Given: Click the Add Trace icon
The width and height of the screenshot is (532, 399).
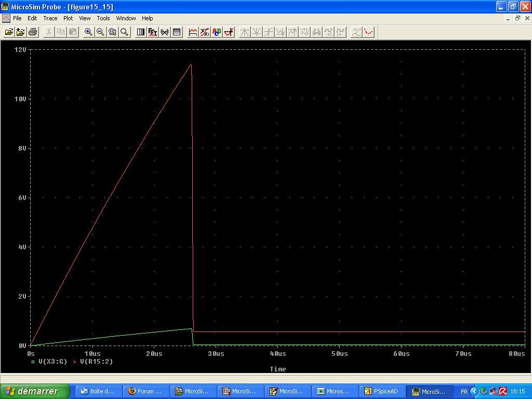Looking at the screenshot, I should (x=193, y=32).
